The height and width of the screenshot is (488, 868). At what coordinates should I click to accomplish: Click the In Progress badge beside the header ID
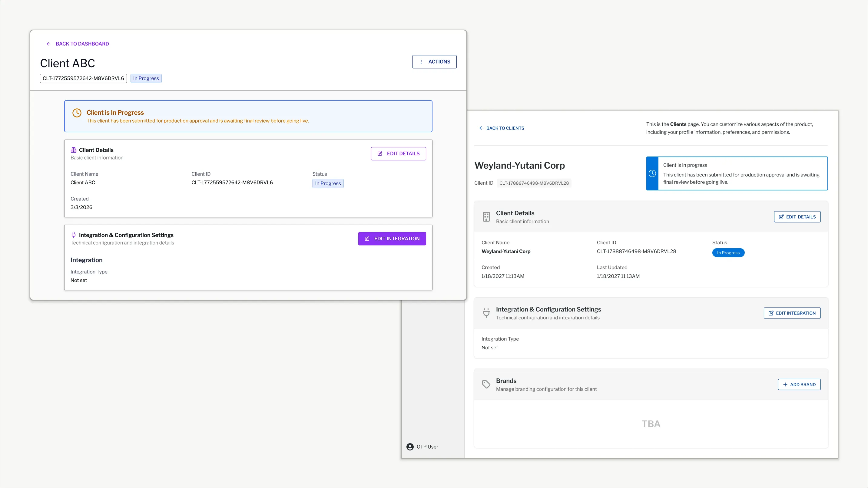(x=146, y=78)
